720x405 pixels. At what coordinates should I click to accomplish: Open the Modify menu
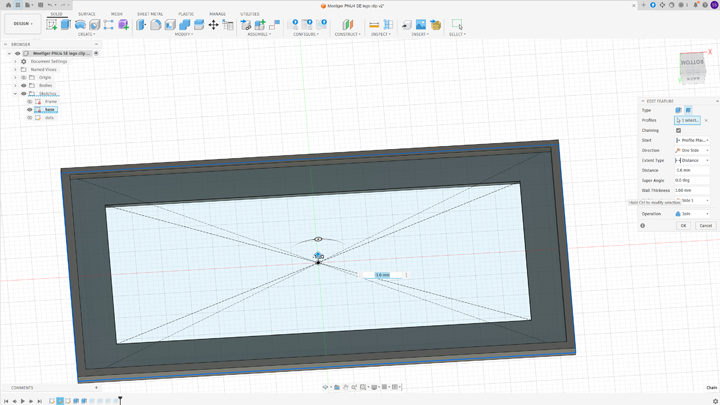pos(184,34)
